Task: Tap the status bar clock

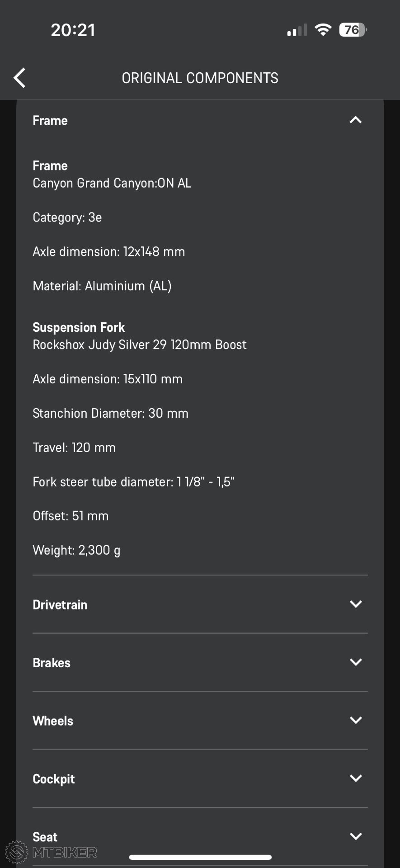Action: click(x=73, y=30)
